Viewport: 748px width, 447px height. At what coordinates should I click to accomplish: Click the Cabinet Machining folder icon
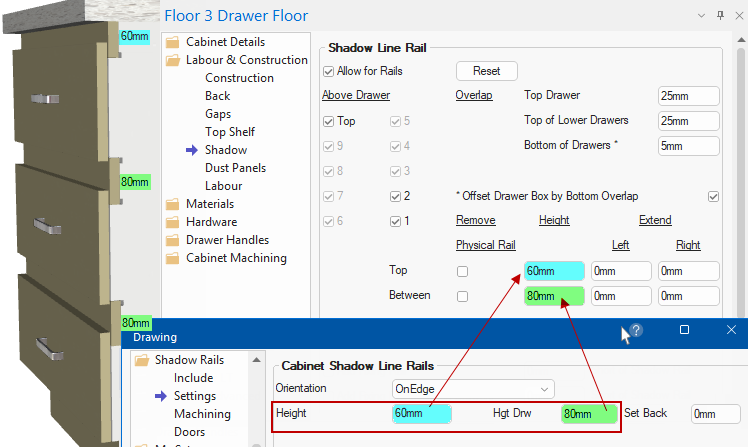(x=172, y=258)
